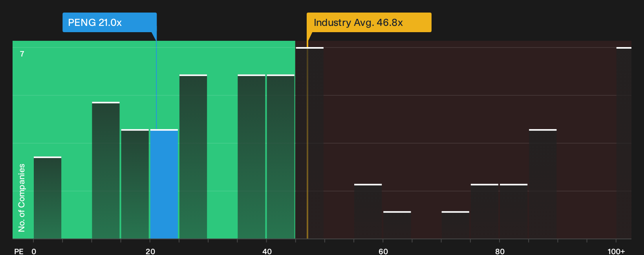This screenshot has width=644, height=255.
Task: Click the No. of Companies axis title
Action: click(22, 197)
